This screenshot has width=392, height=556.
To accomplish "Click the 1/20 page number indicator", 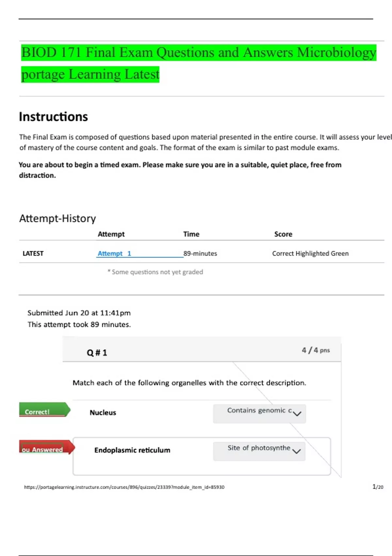I will click(x=378, y=487).
